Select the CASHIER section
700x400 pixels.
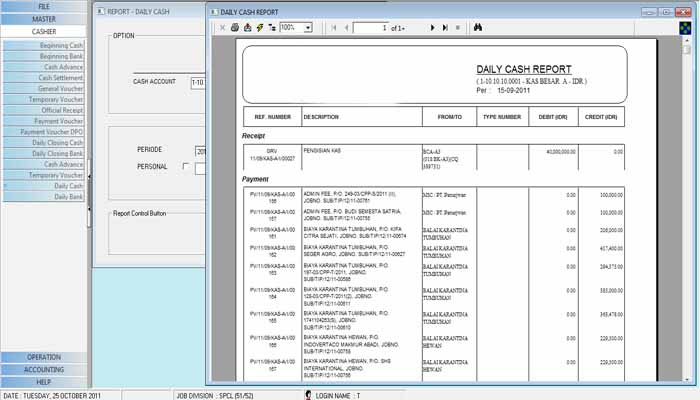click(x=44, y=32)
